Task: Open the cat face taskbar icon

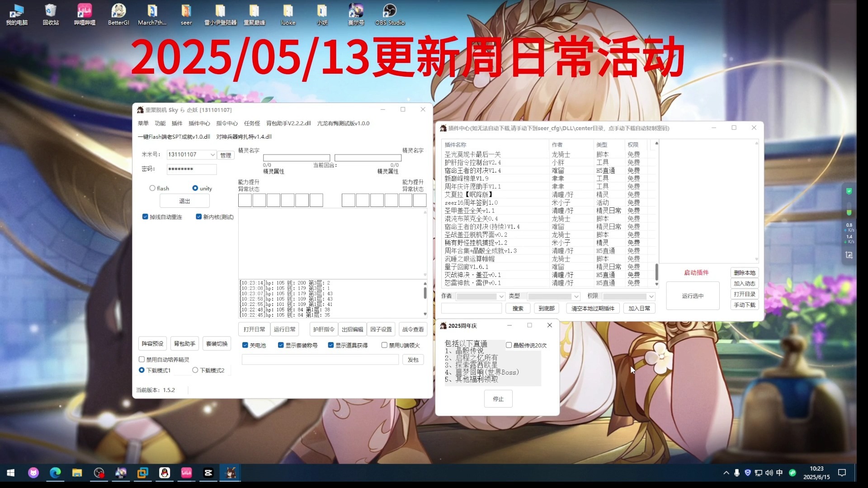Action: (x=33, y=473)
